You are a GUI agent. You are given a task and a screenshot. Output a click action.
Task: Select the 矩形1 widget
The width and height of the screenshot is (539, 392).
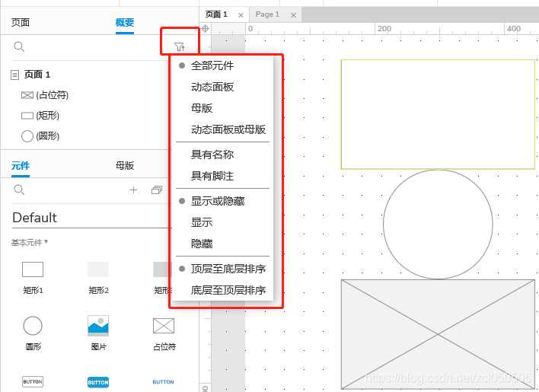point(33,278)
